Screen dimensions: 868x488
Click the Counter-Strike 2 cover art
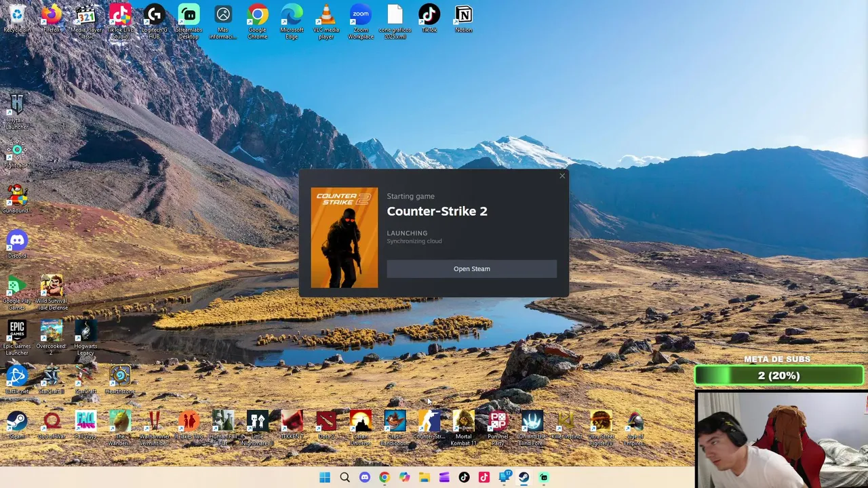(x=344, y=238)
